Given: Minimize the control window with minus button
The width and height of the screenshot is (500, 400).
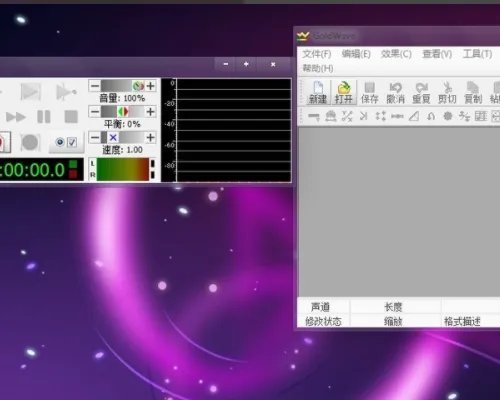Looking at the screenshot, I should (226, 64).
